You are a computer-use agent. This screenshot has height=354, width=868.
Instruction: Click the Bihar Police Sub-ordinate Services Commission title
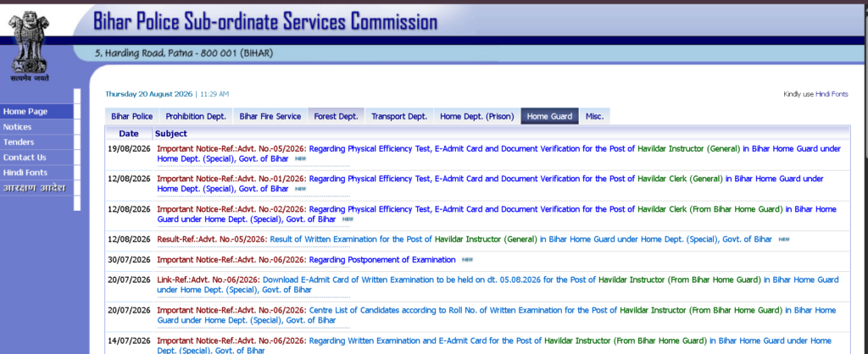click(x=265, y=22)
